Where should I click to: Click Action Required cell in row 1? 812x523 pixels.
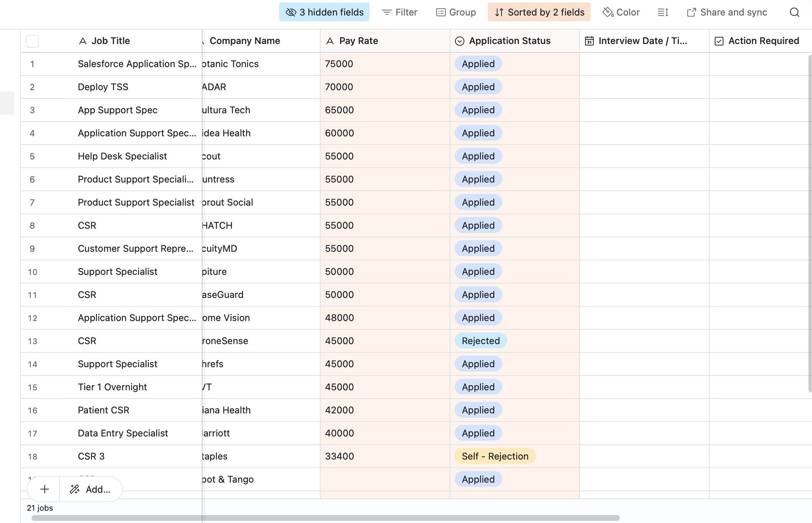[760, 64]
